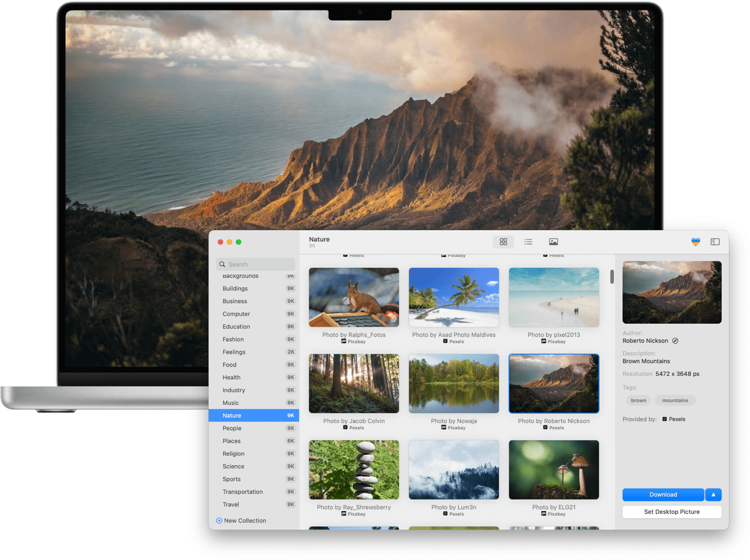Select the Fashion category
This screenshot has height=560, width=750.
click(x=254, y=339)
